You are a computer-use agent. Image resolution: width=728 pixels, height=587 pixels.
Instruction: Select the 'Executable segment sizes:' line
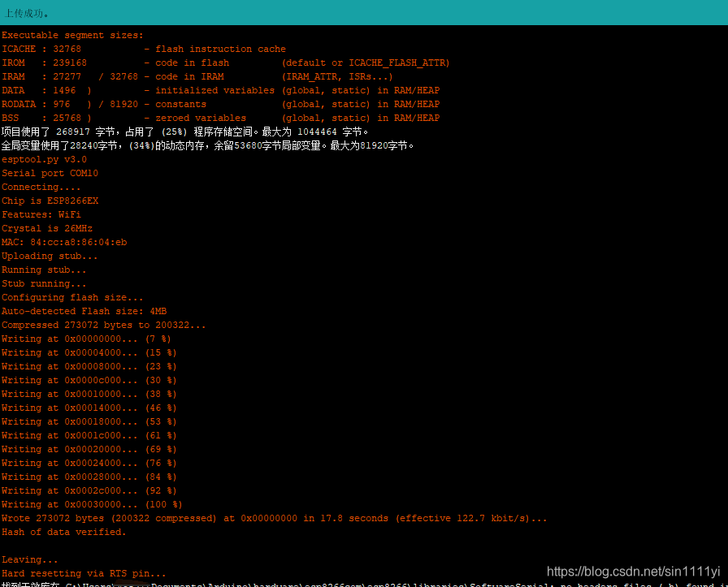coord(72,35)
